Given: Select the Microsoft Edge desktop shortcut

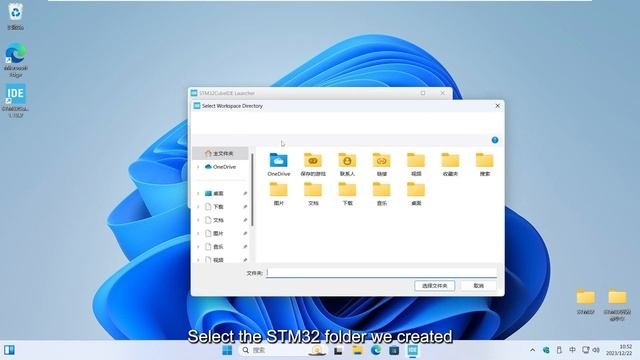Looking at the screenshot, I should coord(16,60).
